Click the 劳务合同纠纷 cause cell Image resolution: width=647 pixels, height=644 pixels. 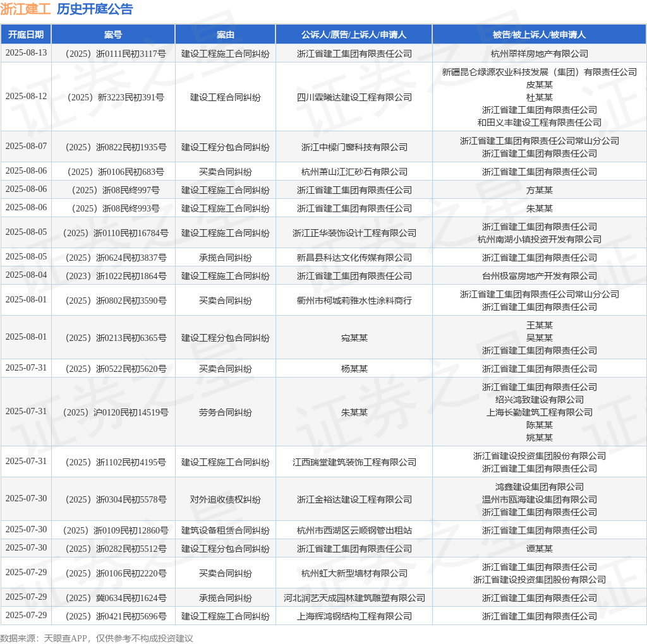tap(226, 412)
